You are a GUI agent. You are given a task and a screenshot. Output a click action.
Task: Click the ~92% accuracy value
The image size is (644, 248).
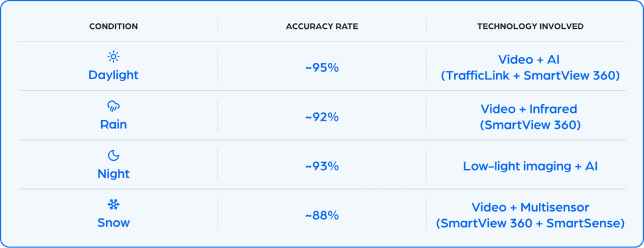click(x=322, y=117)
